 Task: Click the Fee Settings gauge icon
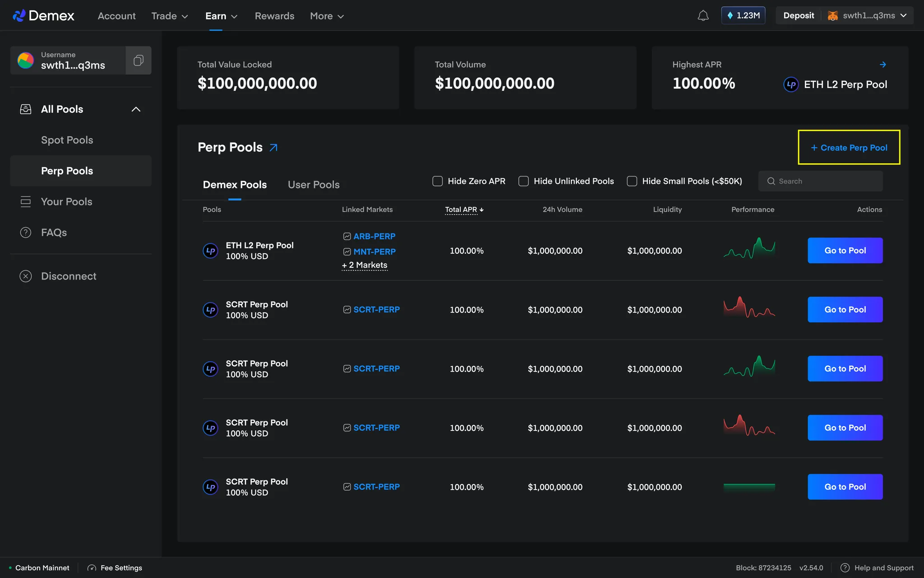(92, 568)
